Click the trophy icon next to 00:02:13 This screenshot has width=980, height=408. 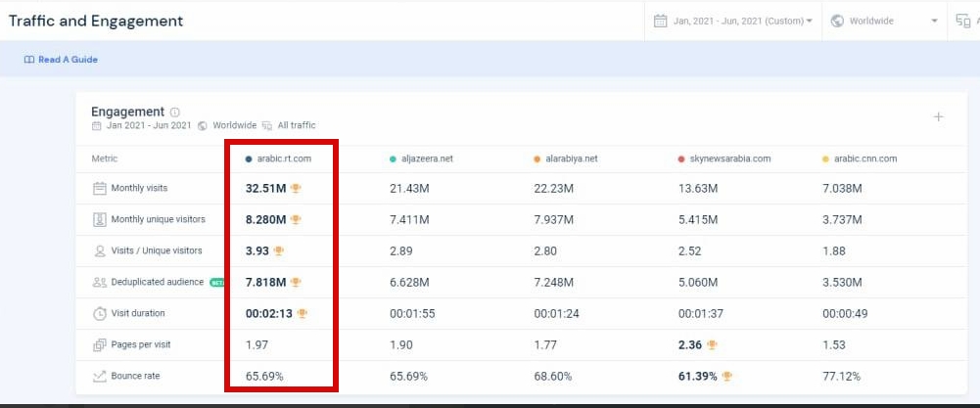pyautogui.click(x=302, y=314)
